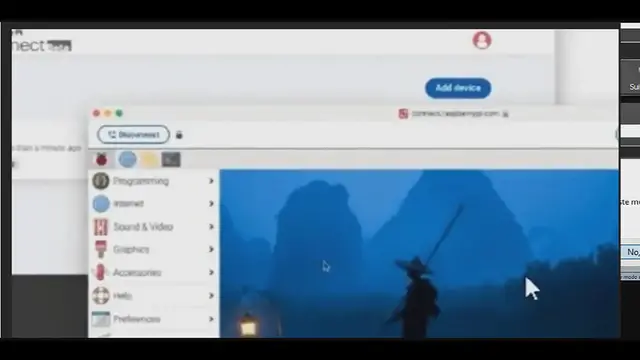This screenshot has width=640, height=360.
Task: Click the Sound & Video category icon
Action: pos(100,227)
